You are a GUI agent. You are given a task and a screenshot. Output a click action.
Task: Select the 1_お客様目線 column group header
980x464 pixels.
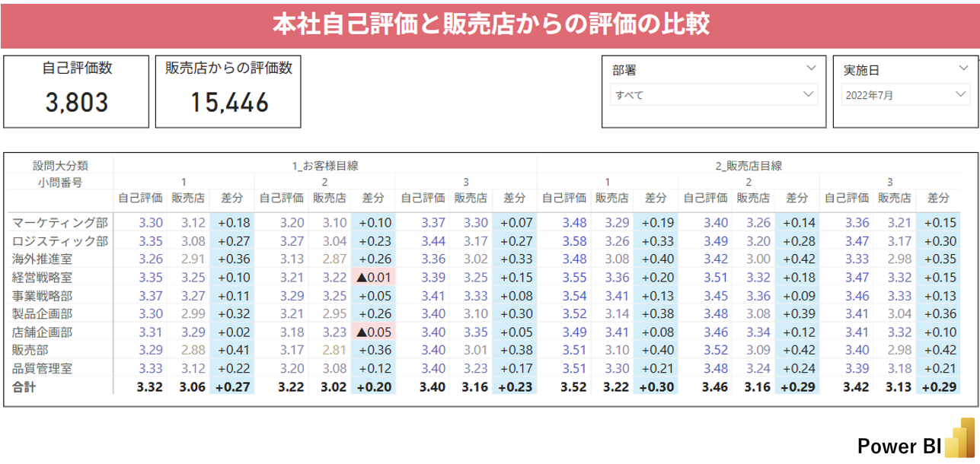[325, 165]
